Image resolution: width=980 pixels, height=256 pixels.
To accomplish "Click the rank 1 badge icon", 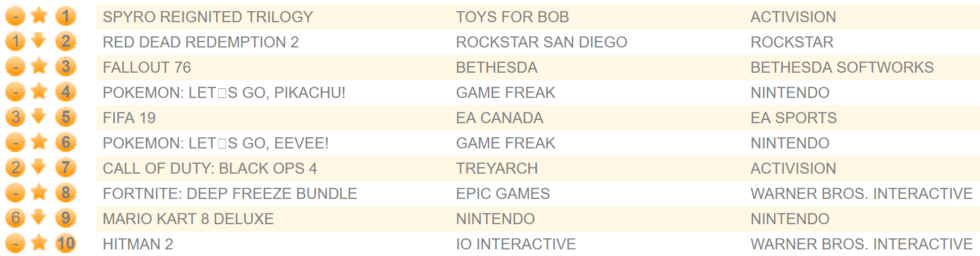I will click(66, 17).
